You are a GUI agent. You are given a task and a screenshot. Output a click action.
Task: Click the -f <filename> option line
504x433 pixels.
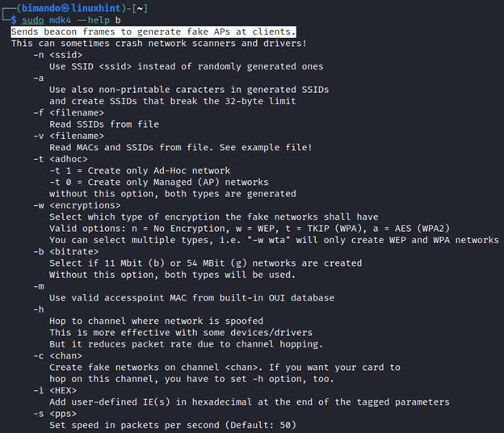[69, 113]
